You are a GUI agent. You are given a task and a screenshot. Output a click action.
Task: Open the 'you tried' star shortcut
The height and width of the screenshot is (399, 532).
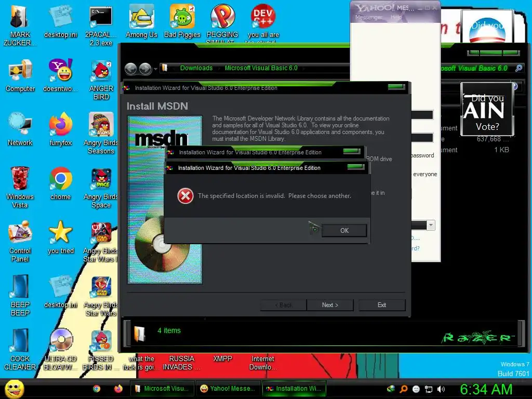coord(60,237)
